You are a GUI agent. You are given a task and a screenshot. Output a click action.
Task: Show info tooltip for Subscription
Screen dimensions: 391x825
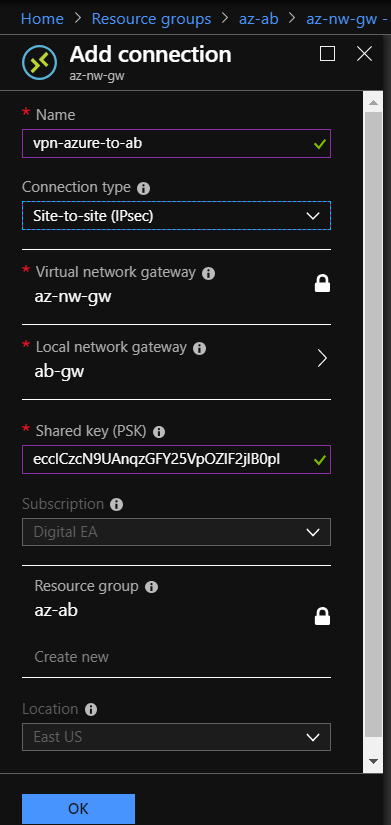[x=116, y=505]
